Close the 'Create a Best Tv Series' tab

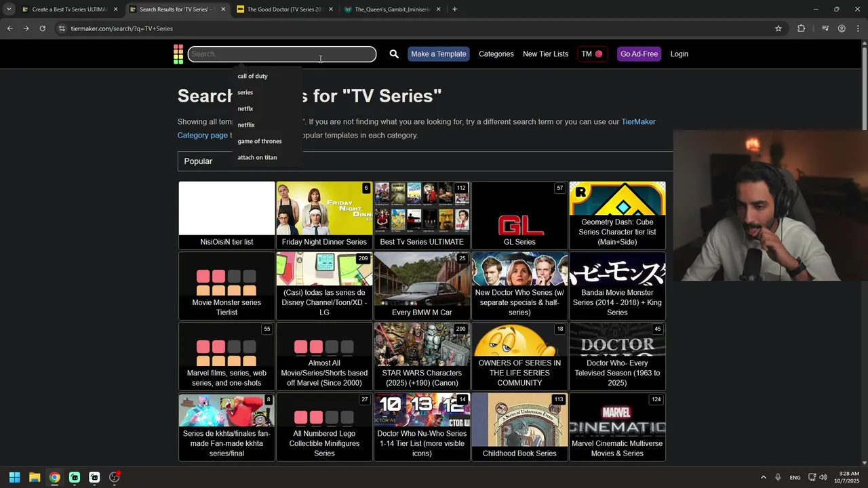[x=115, y=9]
